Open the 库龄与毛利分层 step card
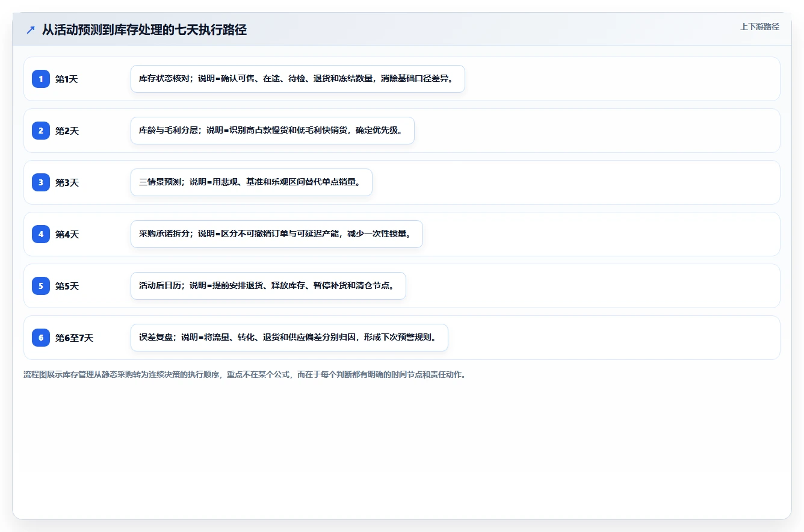 [273, 131]
